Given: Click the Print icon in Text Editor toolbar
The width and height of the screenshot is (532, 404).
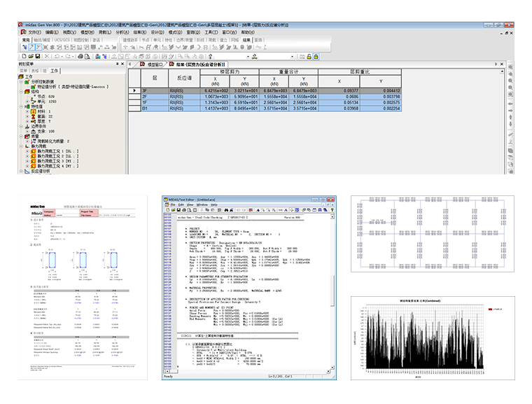Looking at the screenshot, I should click(184, 210).
